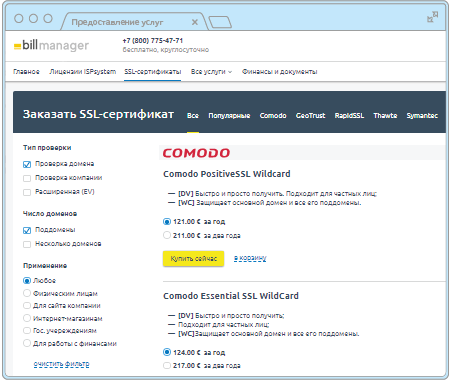Select Гос. учреждениям radio button
451x380 pixels.
point(27,331)
